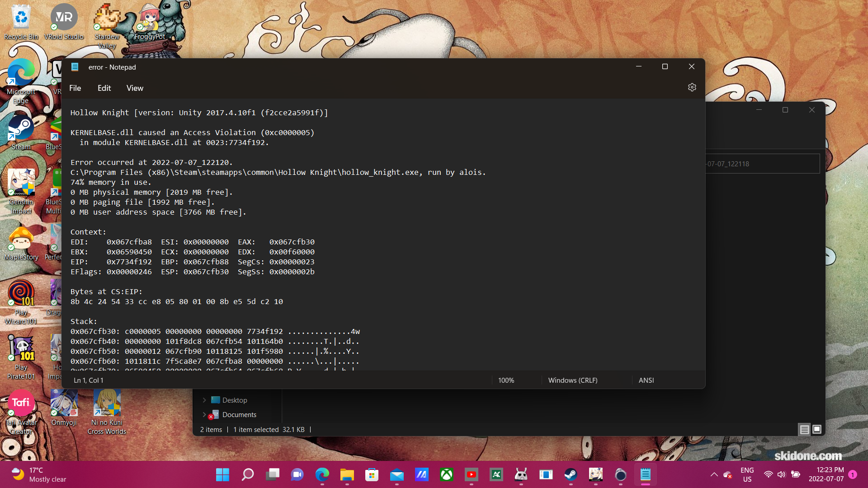868x488 pixels.
Task: Switch Explorer to large thumbnails view
Action: click(x=817, y=429)
